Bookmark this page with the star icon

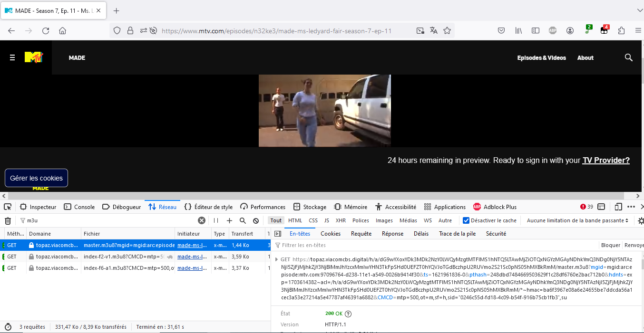tap(447, 30)
